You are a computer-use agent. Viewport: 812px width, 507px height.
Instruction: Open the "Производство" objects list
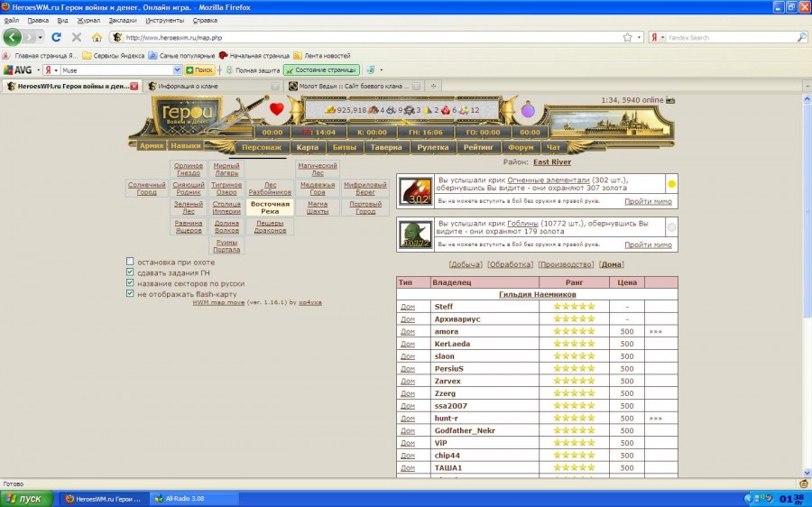(x=566, y=264)
